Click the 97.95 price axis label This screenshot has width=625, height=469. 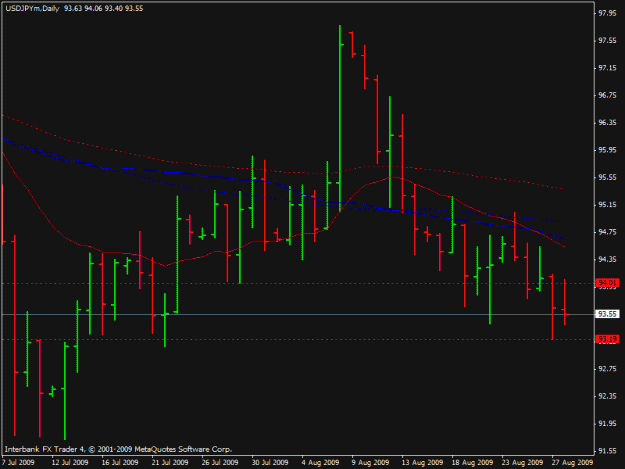coord(607,14)
